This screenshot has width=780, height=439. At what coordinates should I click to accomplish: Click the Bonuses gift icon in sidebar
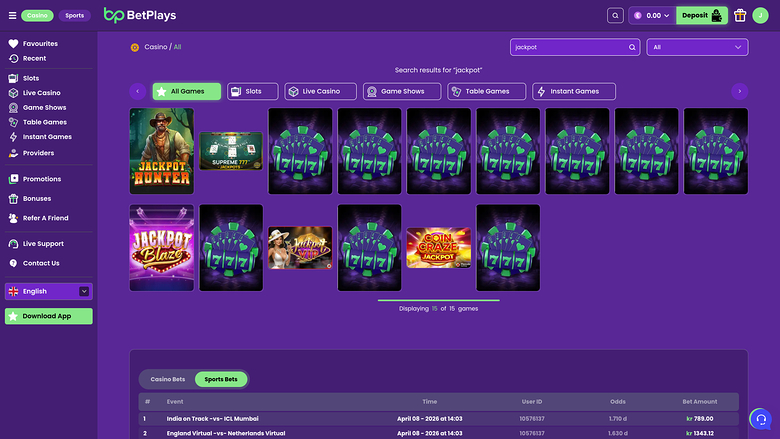click(x=13, y=198)
